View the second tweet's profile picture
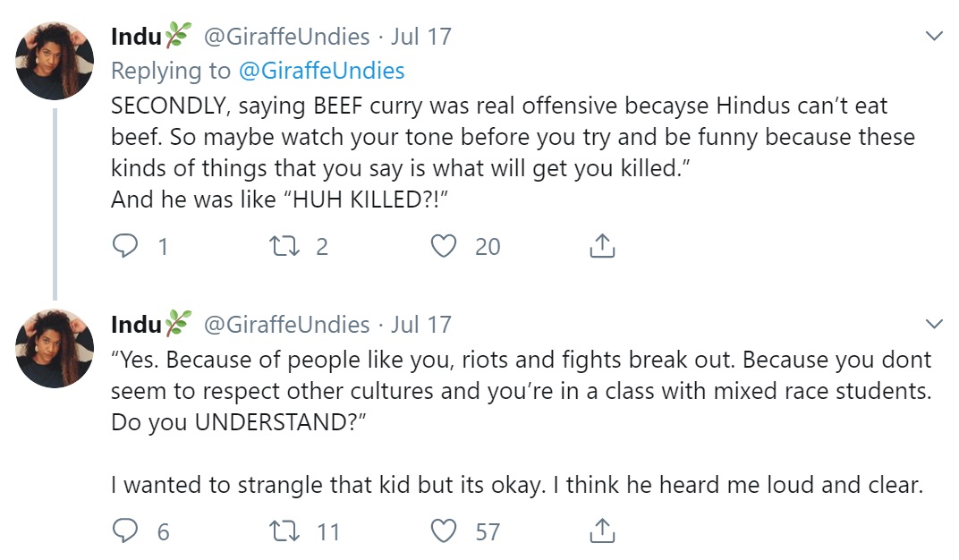The height and width of the screenshot is (560, 959). (x=55, y=349)
